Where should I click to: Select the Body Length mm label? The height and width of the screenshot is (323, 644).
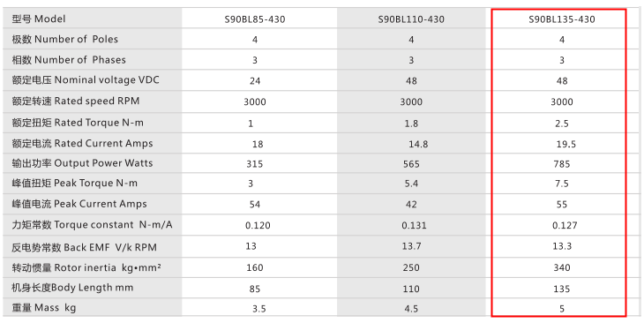[72, 287]
